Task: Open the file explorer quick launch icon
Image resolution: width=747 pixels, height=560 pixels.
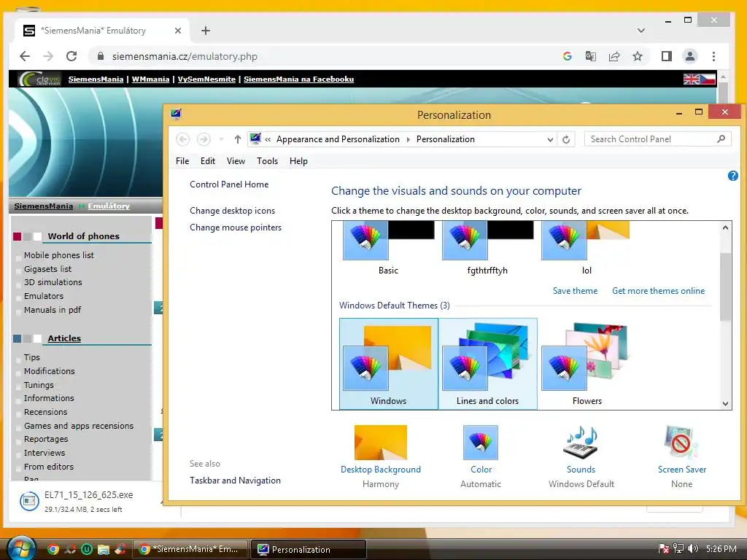Action: 104,549
